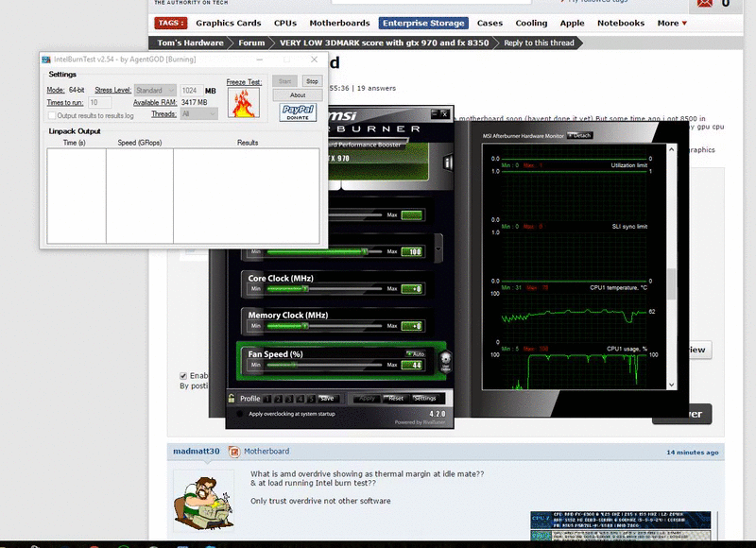Open the Notebooks tag
This screenshot has width=756, height=548.
(x=621, y=23)
